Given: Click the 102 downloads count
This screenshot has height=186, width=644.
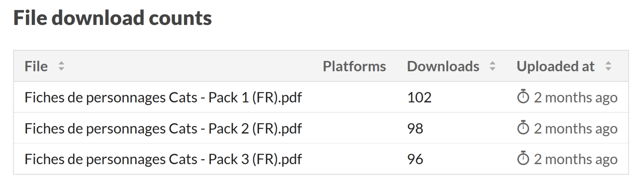Looking at the screenshot, I should (x=419, y=97).
